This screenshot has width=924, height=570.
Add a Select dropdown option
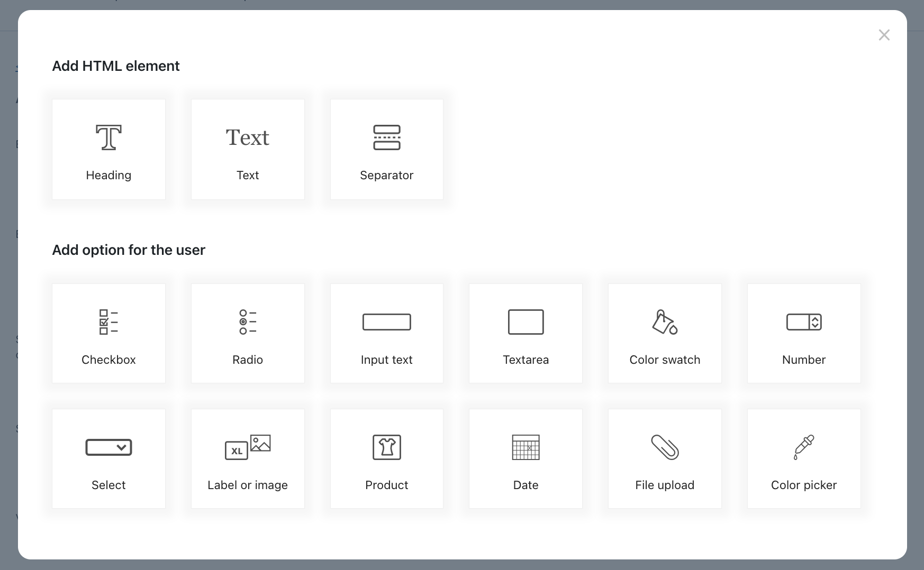[x=108, y=458]
